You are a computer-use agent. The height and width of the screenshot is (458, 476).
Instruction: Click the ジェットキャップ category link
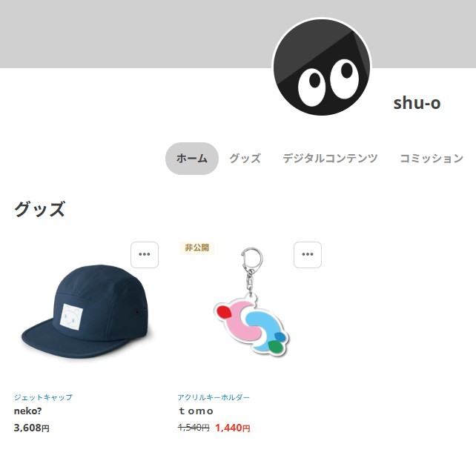coord(43,397)
